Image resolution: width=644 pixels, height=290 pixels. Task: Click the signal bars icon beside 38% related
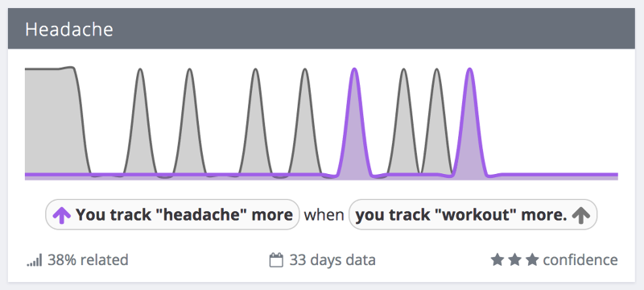coord(35,260)
